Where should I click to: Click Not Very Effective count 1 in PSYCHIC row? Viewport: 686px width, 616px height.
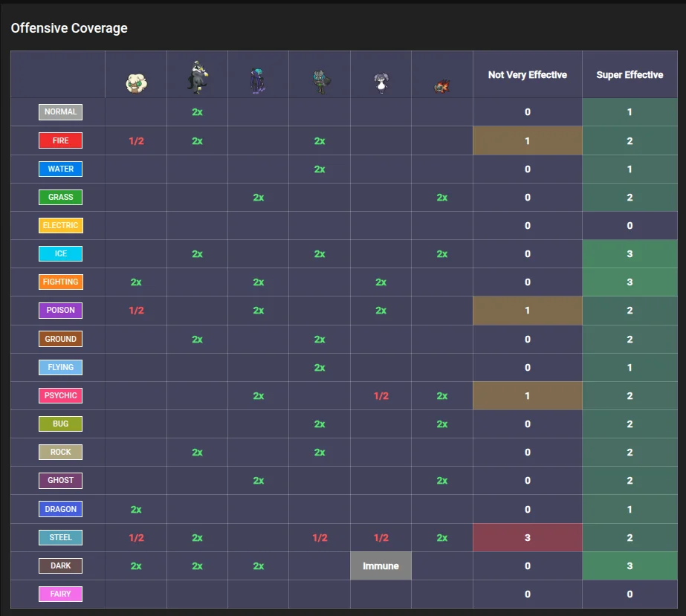point(527,395)
